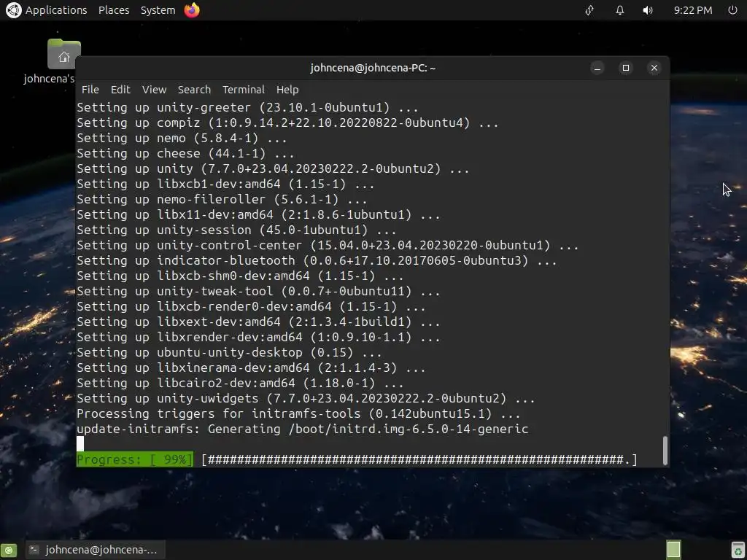Close the terminal window
Image resolution: width=747 pixels, height=560 pixels.
(x=654, y=68)
